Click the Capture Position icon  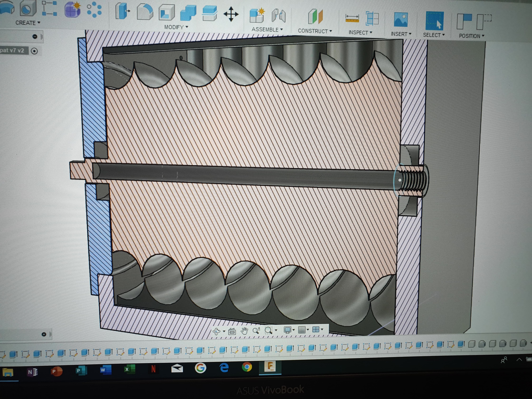point(464,21)
